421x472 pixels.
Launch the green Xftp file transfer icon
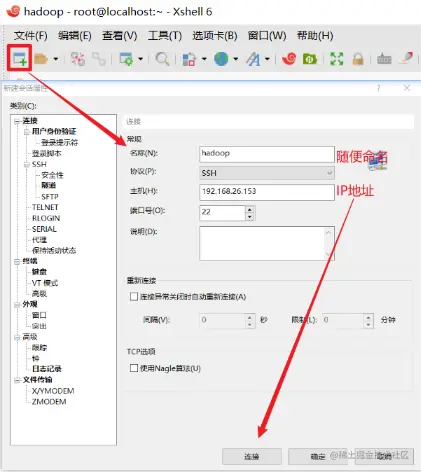tap(310, 59)
